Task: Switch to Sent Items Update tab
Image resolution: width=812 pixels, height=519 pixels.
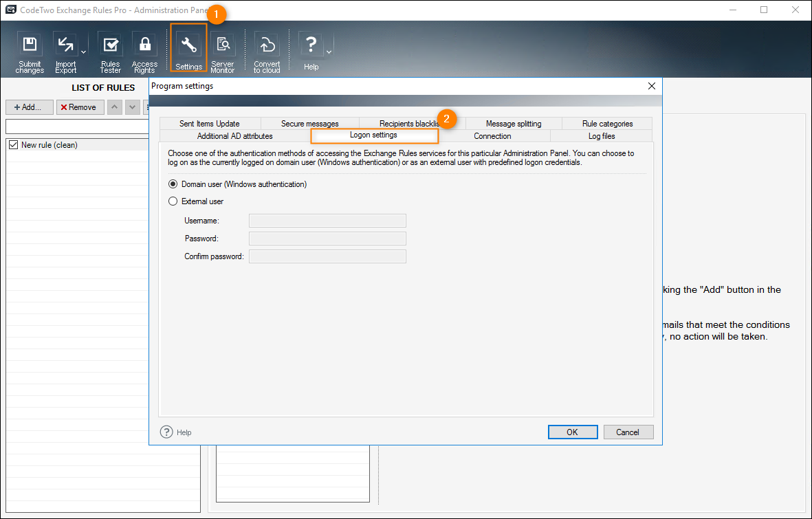Action: click(210, 123)
